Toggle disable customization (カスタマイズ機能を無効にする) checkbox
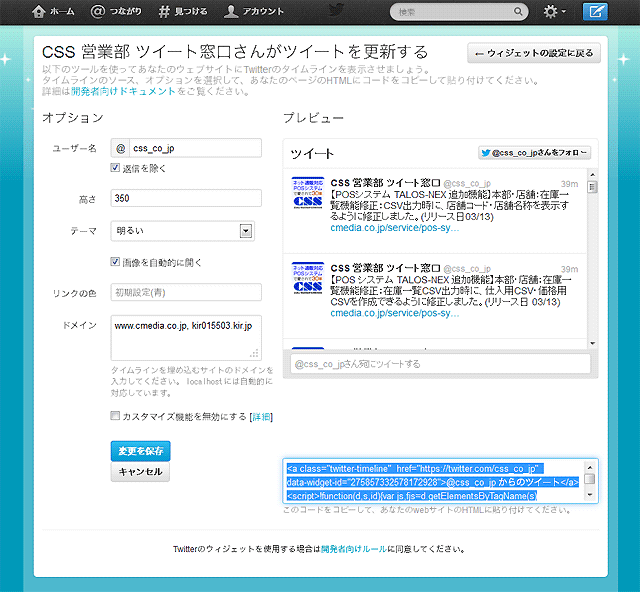Viewport: 640px width, 592px height. point(115,416)
